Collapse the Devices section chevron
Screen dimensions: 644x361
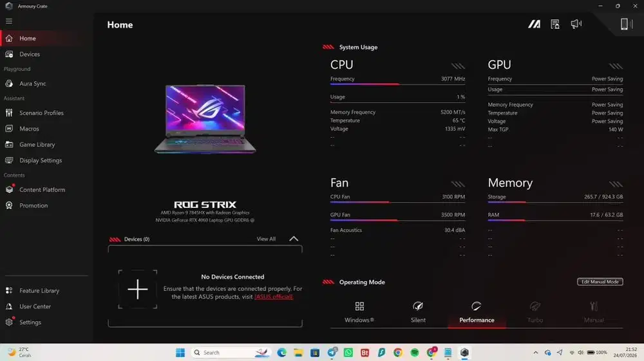coord(294,239)
